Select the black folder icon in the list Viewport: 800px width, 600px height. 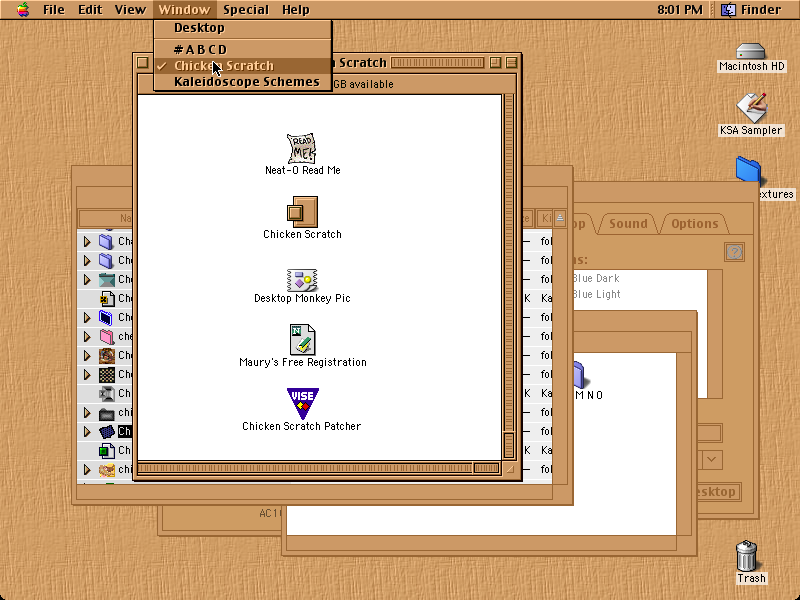click(x=107, y=413)
